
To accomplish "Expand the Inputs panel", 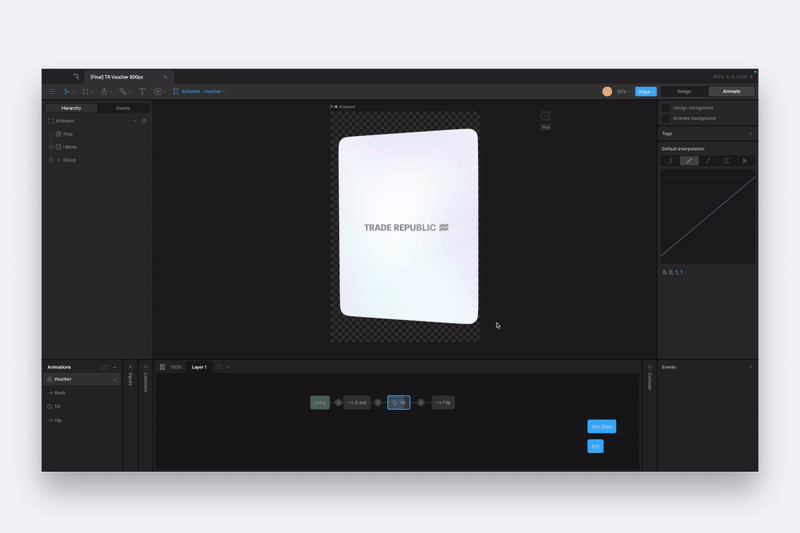I will click(x=130, y=367).
